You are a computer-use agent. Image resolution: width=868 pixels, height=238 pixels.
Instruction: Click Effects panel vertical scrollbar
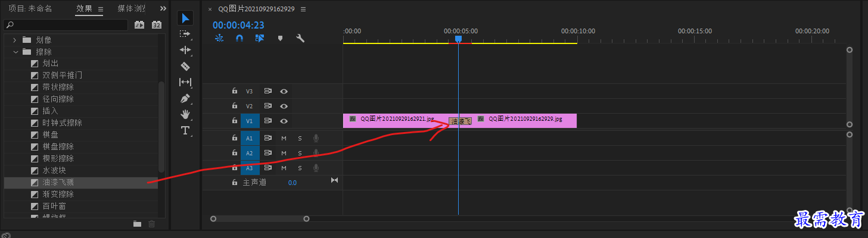click(x=161, y=128)
